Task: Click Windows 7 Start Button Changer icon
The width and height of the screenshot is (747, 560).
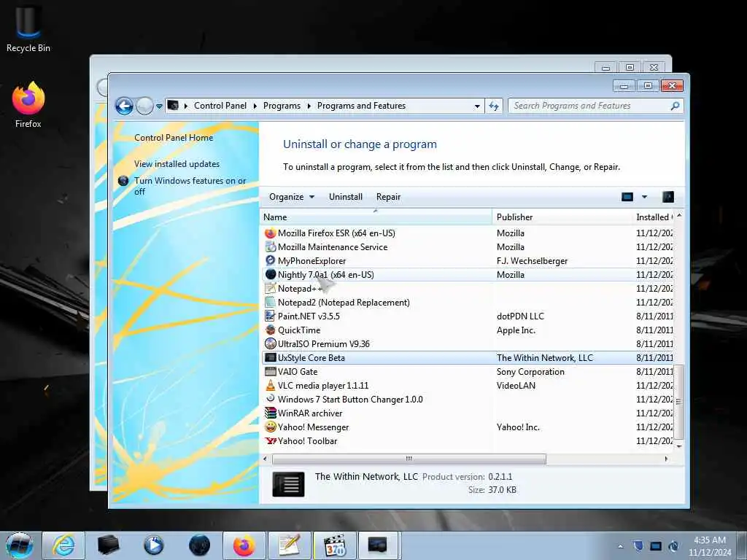Action: (x=270, y=399)
